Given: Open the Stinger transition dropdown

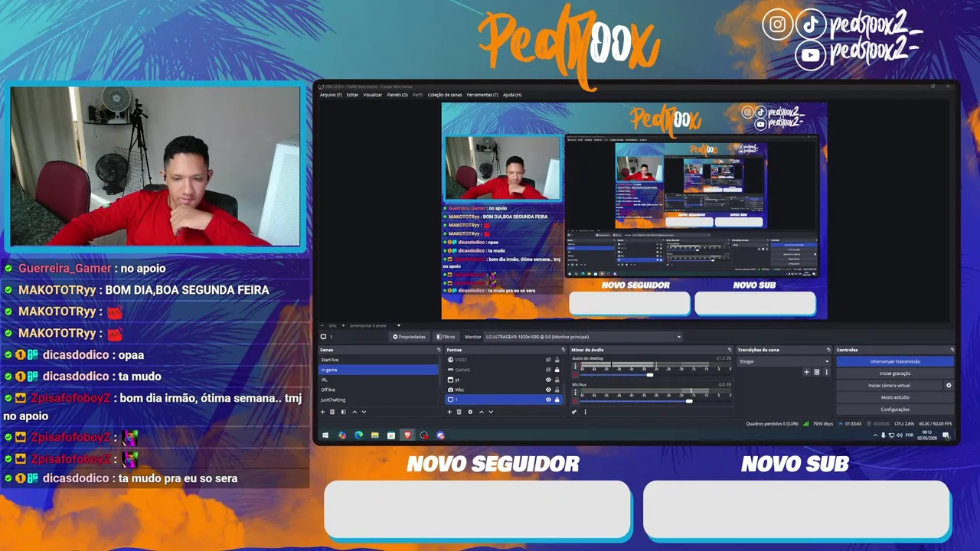Looking at the screenshot, I should pos(783,361).
